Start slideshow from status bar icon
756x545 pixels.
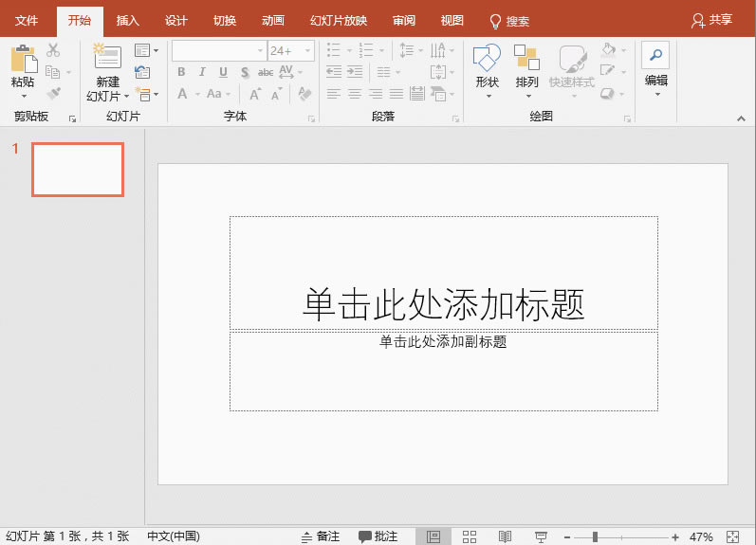[541, 536]
